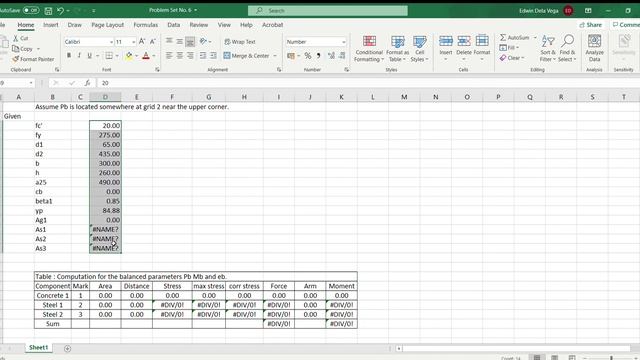This screenshot has height=360, width=640.
Task: Open the Font Color dropdown arrow
Action: [154, 56]
